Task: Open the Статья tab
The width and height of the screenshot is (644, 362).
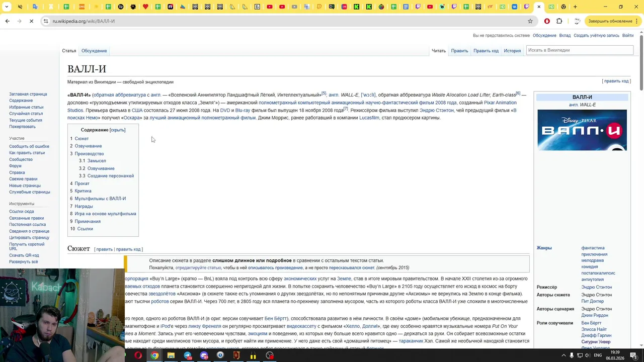Action: pos(69,51)
